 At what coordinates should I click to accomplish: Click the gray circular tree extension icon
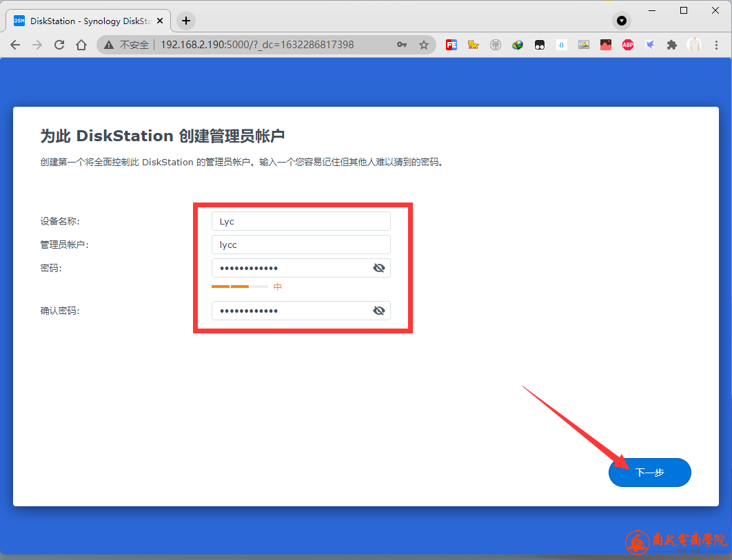(x=496, y=45)
